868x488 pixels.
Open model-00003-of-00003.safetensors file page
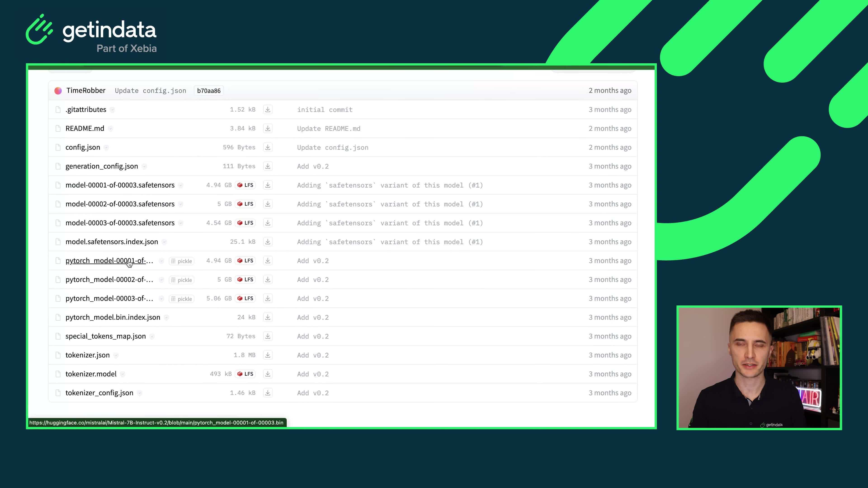120,223
